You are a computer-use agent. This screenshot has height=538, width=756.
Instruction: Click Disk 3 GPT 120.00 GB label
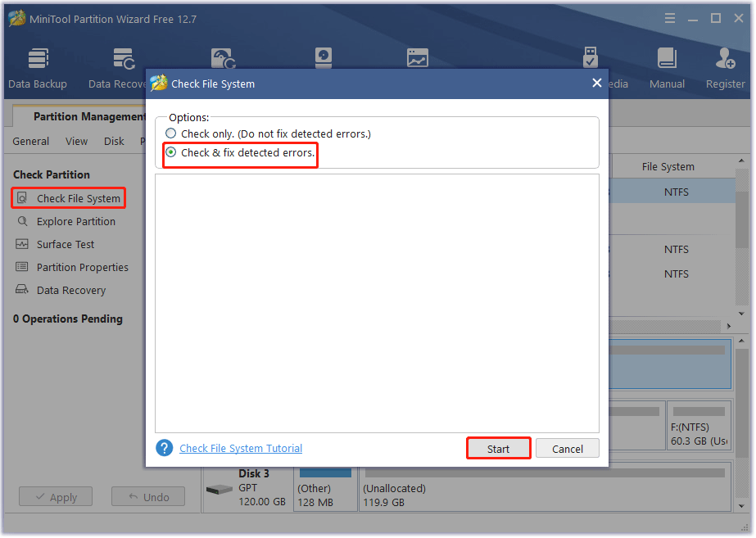(262, 488)
